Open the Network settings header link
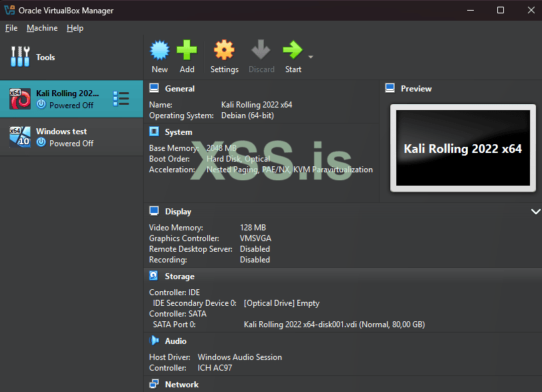The width and height of the screenshot is (542, 392). (182, 385)
